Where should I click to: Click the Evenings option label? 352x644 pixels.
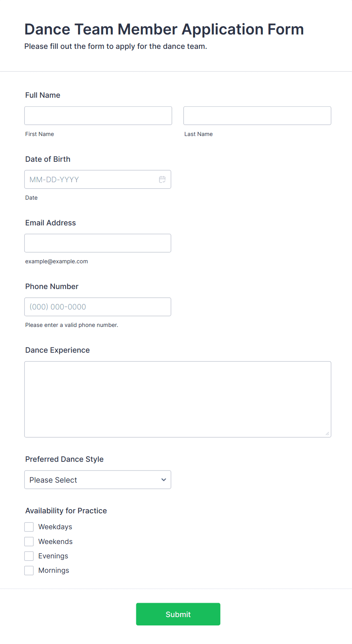53,556
